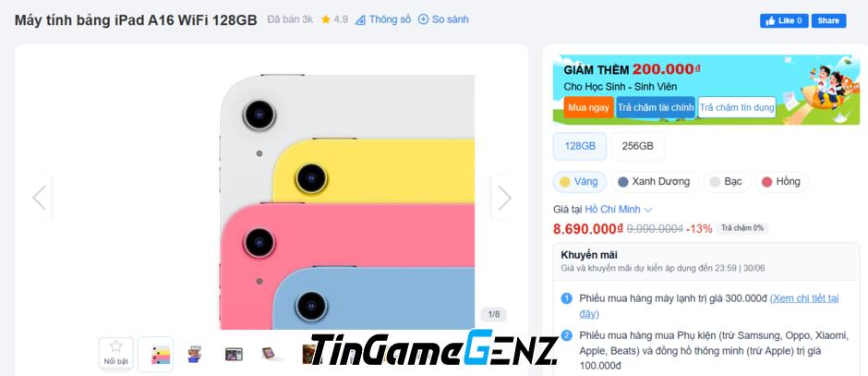
Task: Choose the Vàng yellow color option
Action: click(580, 182)
